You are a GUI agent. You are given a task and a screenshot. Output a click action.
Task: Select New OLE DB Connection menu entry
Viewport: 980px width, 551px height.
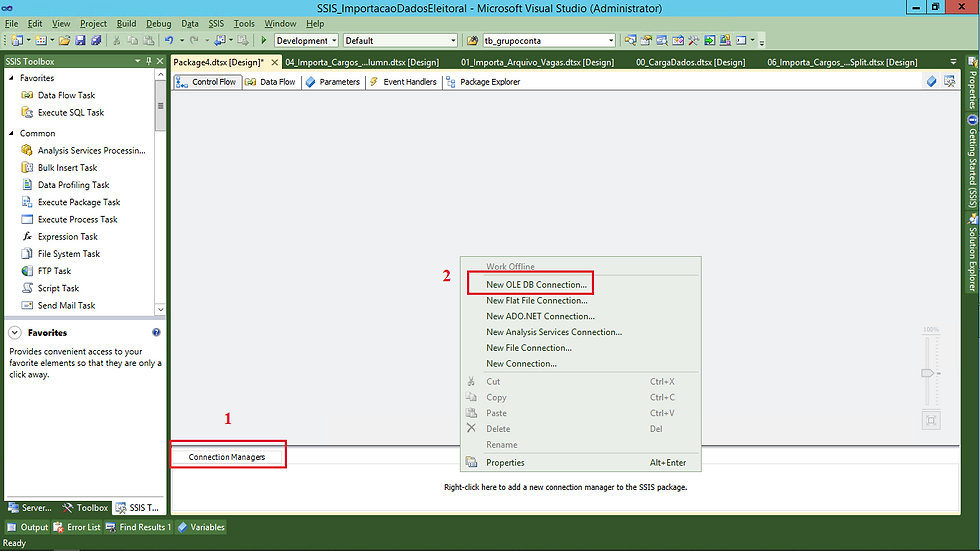click(x=536, y=284)
